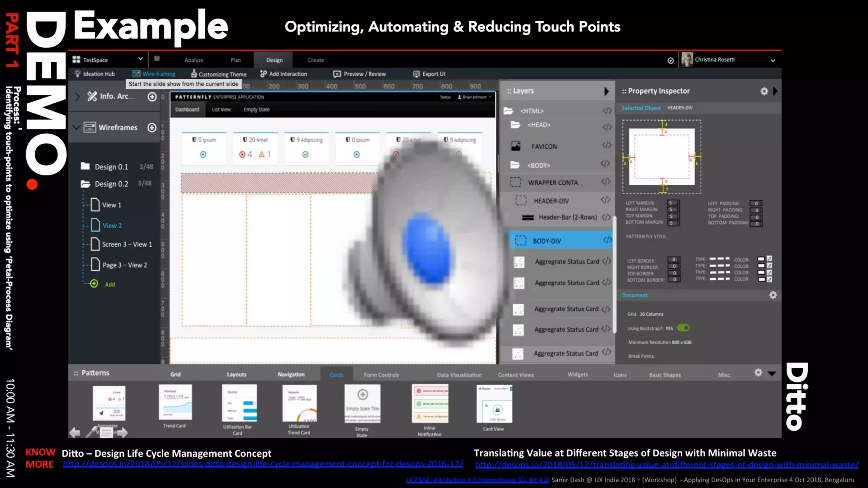Image resolution: width=868 pixels, height=488 pixels.
Task: Click the plus icon beside Wireframes
Action: point(152,128)
